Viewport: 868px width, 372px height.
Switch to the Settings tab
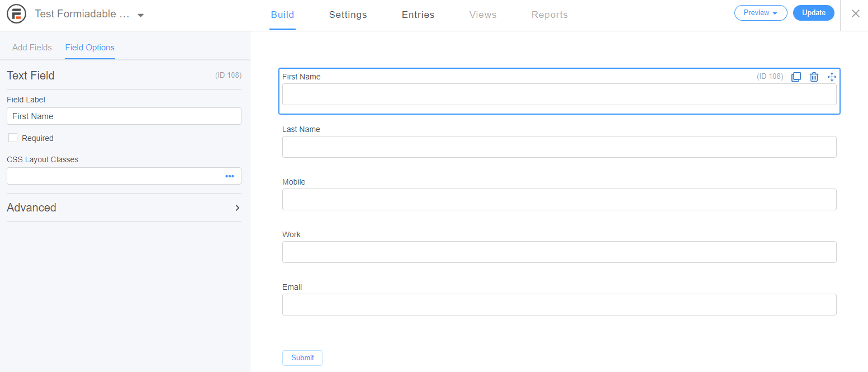348,15
